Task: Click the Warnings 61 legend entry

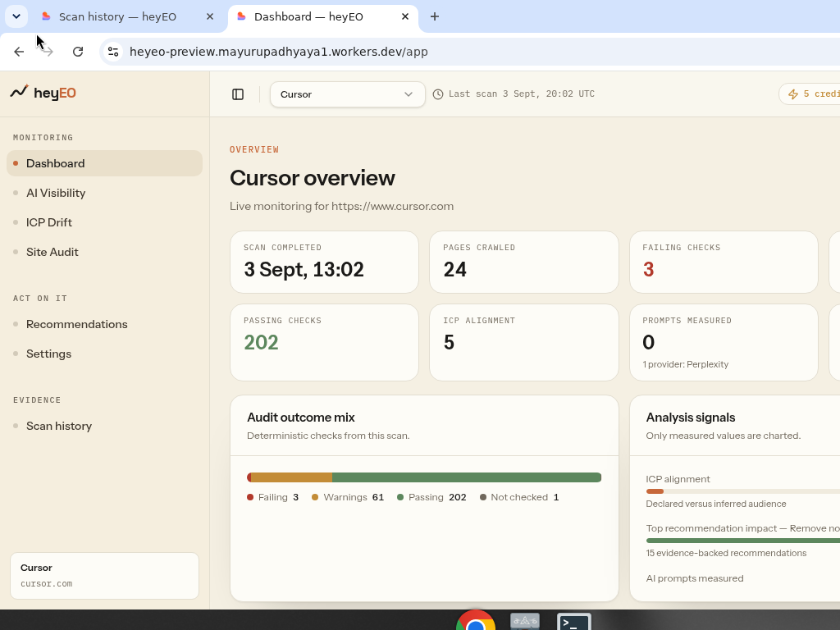Action: (348, 497)
